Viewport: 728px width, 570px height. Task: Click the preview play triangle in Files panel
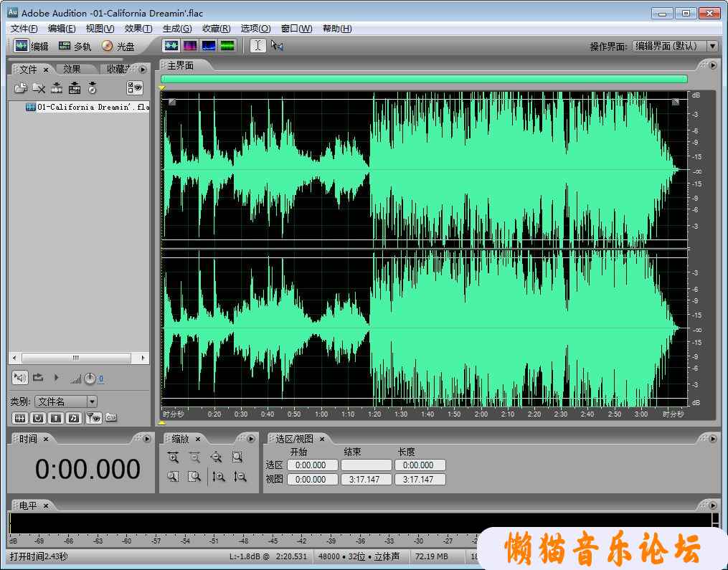tap(56, 378)
